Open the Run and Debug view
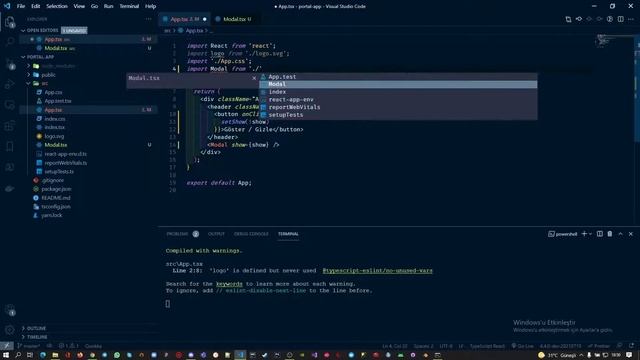Screen dimensions: 640x360 point(10,84)
